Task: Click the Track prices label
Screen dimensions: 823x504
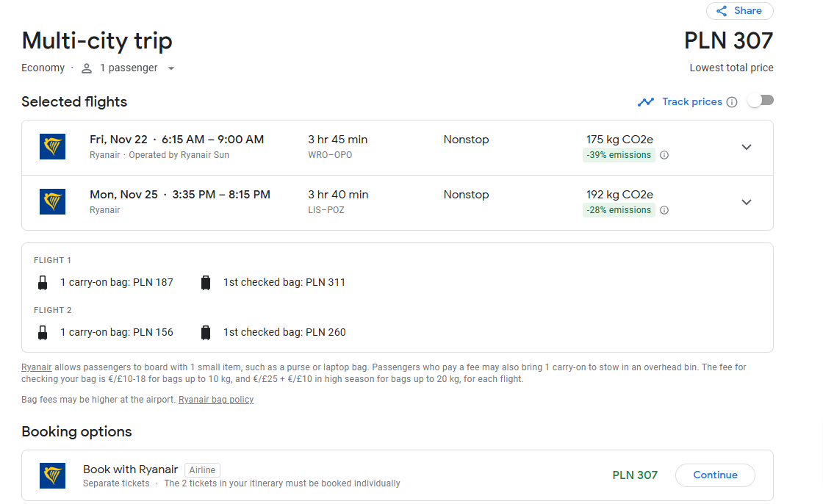Action: (x=691, y=102)
